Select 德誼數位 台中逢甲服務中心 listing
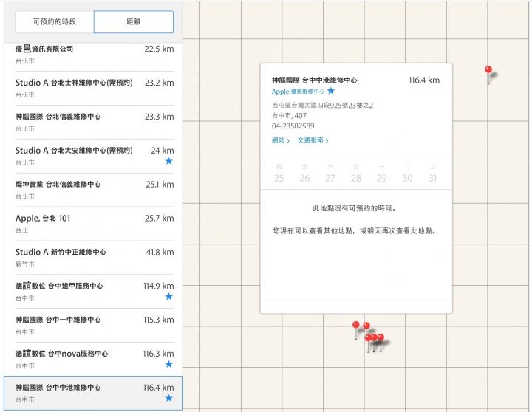The height and width of the screenshot is (412, 532). click(95, 292)
